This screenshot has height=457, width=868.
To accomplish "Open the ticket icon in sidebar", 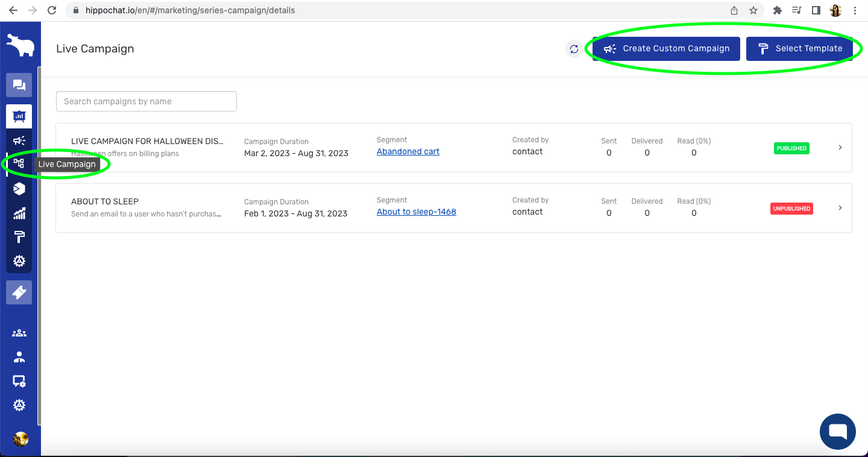I will coord(19,292).
